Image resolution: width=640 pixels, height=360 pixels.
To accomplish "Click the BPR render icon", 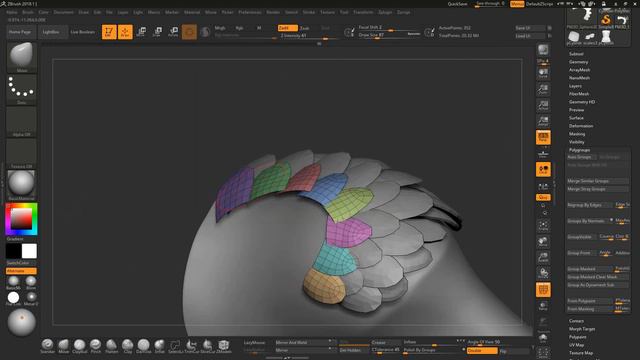I will [x=543, y=51].
